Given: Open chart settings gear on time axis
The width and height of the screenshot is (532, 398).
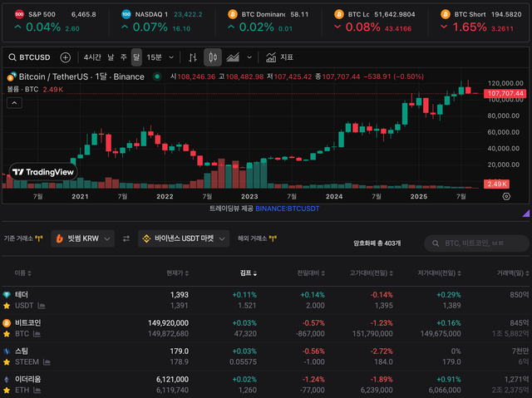Looking at the screenshot, I should pos(506,196).
